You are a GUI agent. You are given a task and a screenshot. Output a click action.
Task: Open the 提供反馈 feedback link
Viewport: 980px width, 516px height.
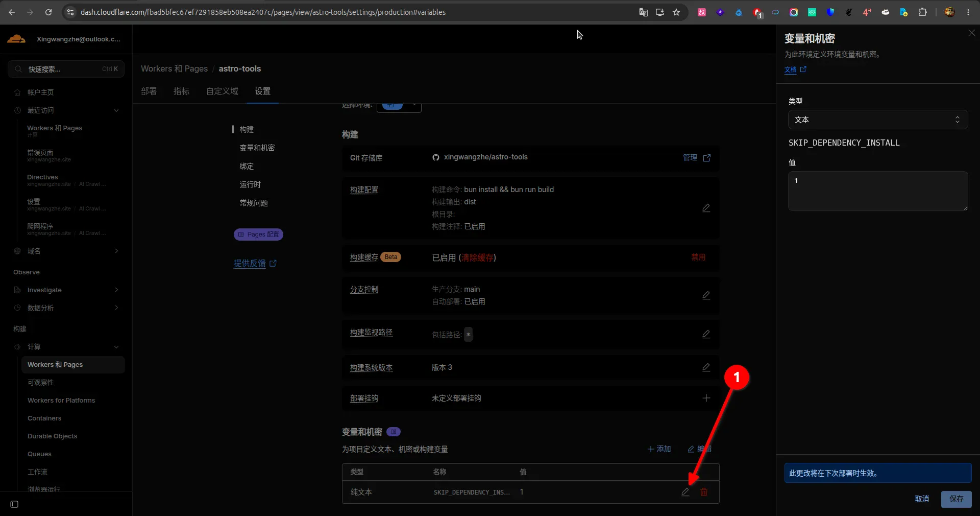point(255,263)
